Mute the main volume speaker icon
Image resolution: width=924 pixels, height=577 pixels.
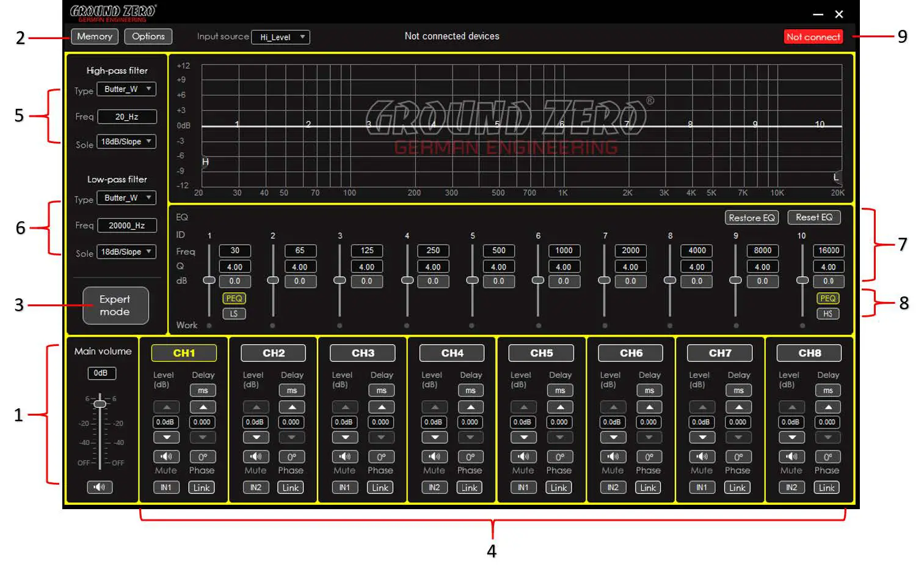[100, 487]
